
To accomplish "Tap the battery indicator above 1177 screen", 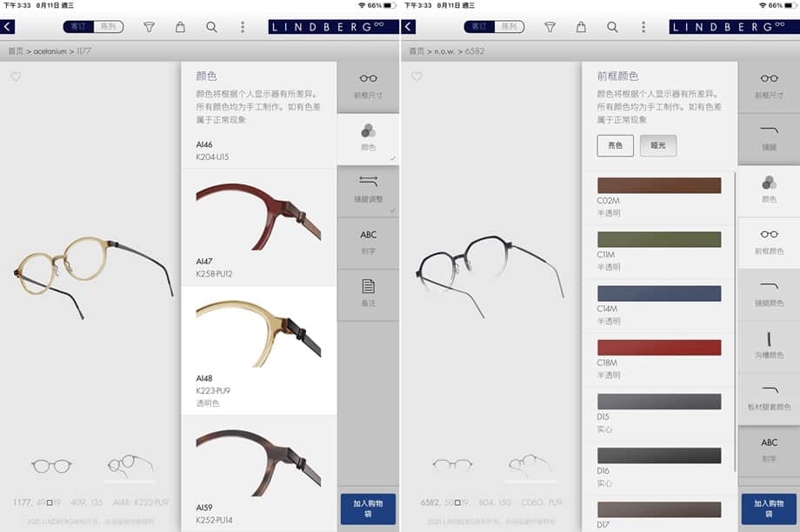I will tap(390, 5).
